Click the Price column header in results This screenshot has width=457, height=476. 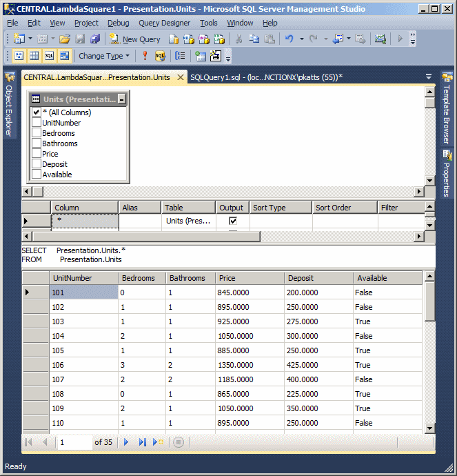click(x=250, y=278)
